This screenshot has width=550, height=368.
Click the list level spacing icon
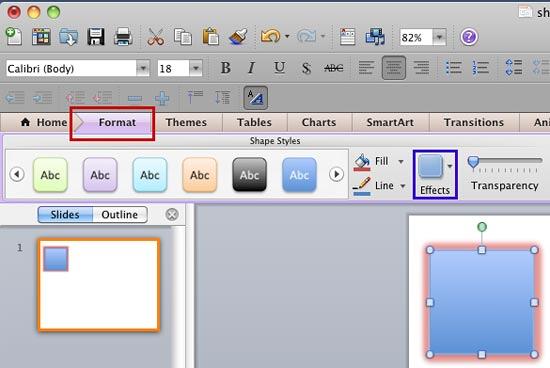[514, 67]
